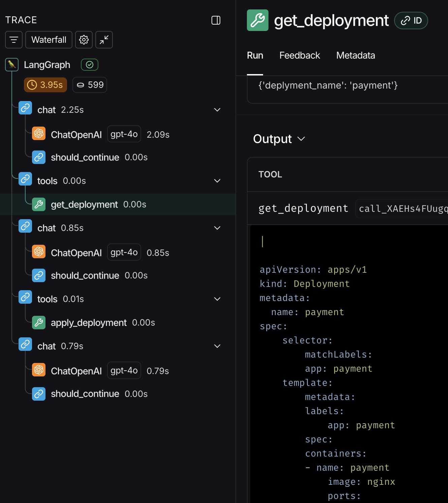The image size is (448, 503).
Task: Copy run ID with ID button
Action: [x=411, y=21]
